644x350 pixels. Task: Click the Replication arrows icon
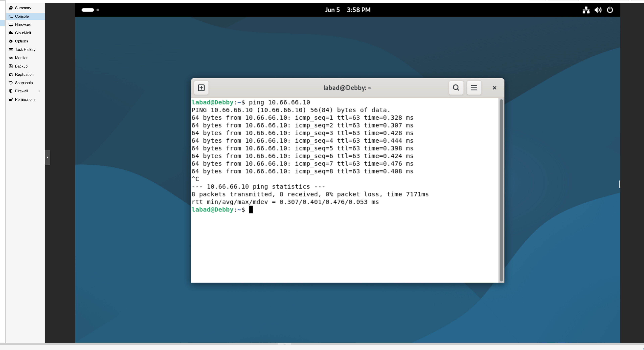(x=11, y=74)
